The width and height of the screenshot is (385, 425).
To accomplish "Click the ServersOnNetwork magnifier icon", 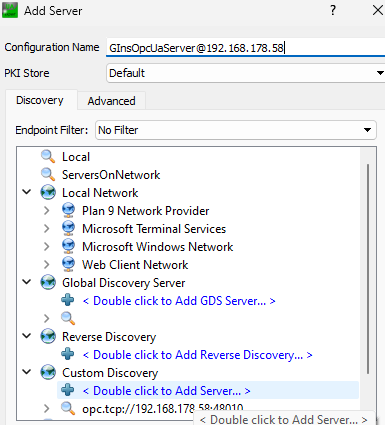I will click(x=48, y=174).
